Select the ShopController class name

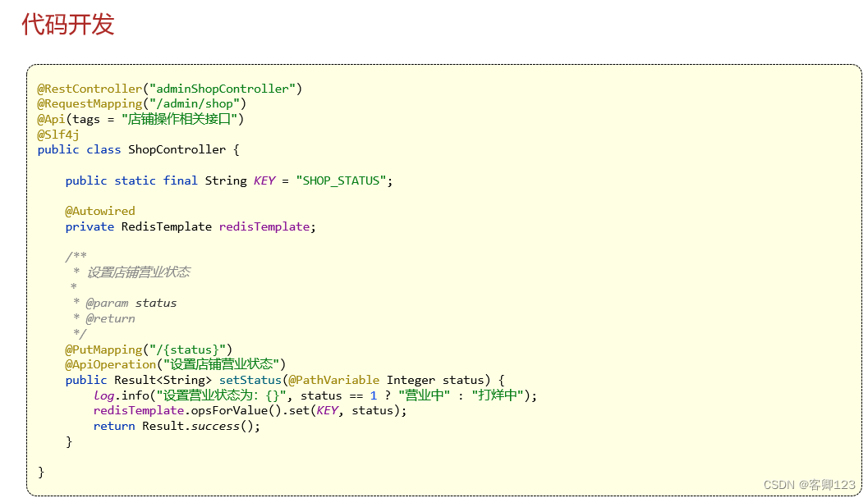[x=177, y=149]
